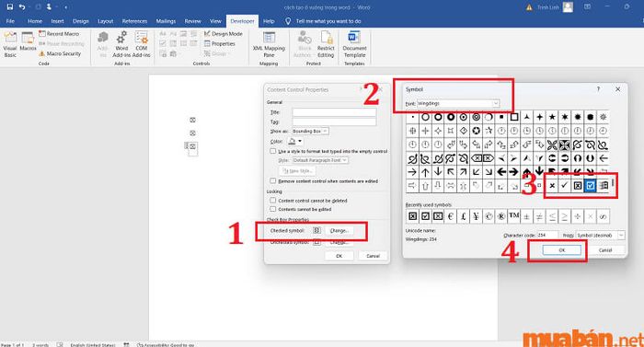Click Properties in Controls group

pyautogui.click(x=220, y=43)
